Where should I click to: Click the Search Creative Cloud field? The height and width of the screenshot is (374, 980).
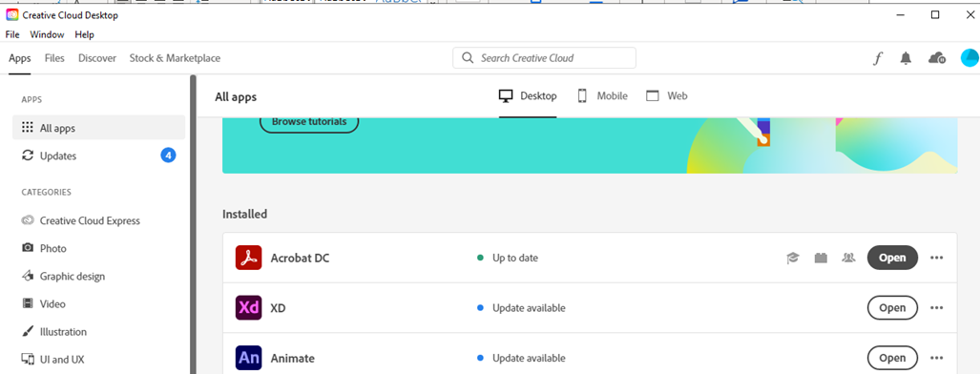pos(544,58)
